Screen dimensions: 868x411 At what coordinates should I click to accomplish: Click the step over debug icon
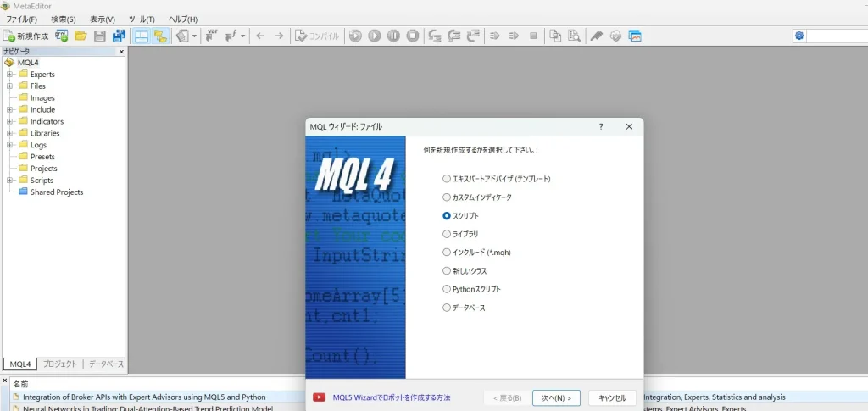click(454, 36)
